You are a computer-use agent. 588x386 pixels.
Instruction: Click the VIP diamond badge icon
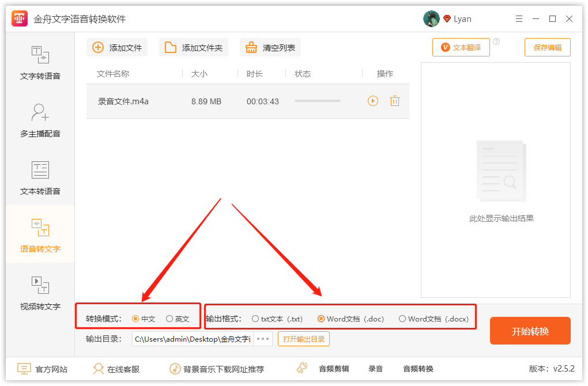[447, 19]
